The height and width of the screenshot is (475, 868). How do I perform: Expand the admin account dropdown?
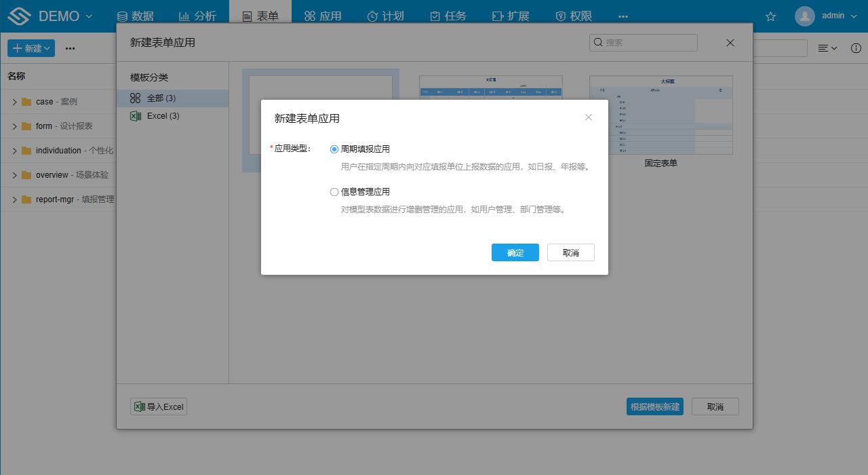[x=854, y=16]
